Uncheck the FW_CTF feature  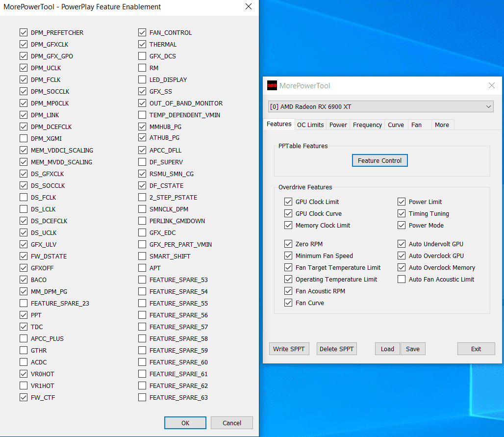click(24, 397)
